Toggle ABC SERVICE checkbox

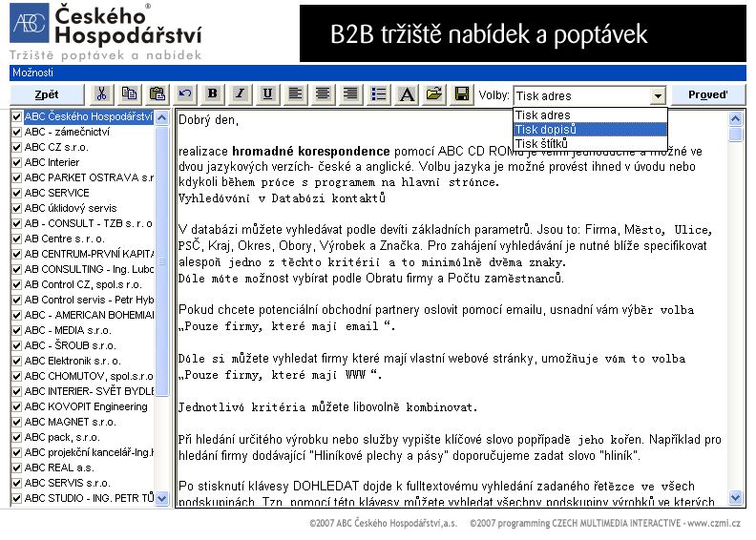pos(17,193)
